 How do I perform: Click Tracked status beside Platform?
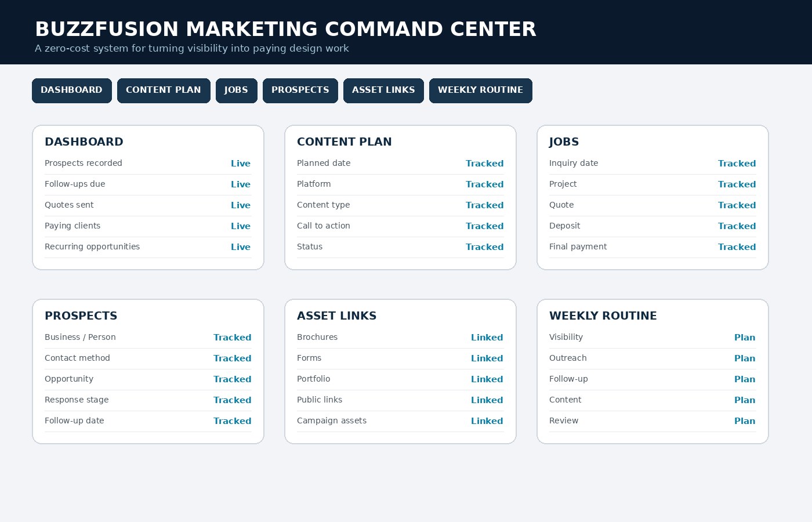coord(485,184)
